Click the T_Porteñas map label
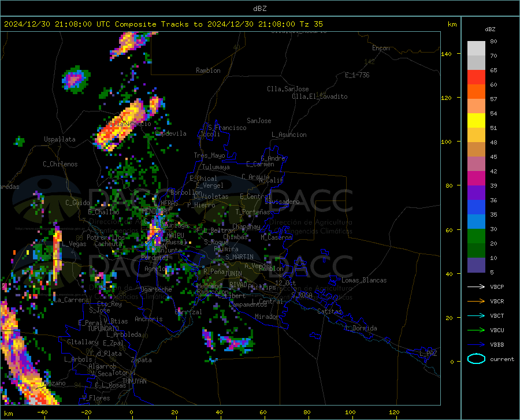 pyautogui.click(x=252, y=212)
